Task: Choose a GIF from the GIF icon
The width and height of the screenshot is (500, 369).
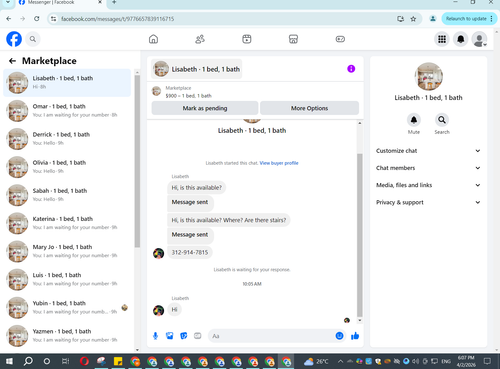Action: tap(198, 336)
